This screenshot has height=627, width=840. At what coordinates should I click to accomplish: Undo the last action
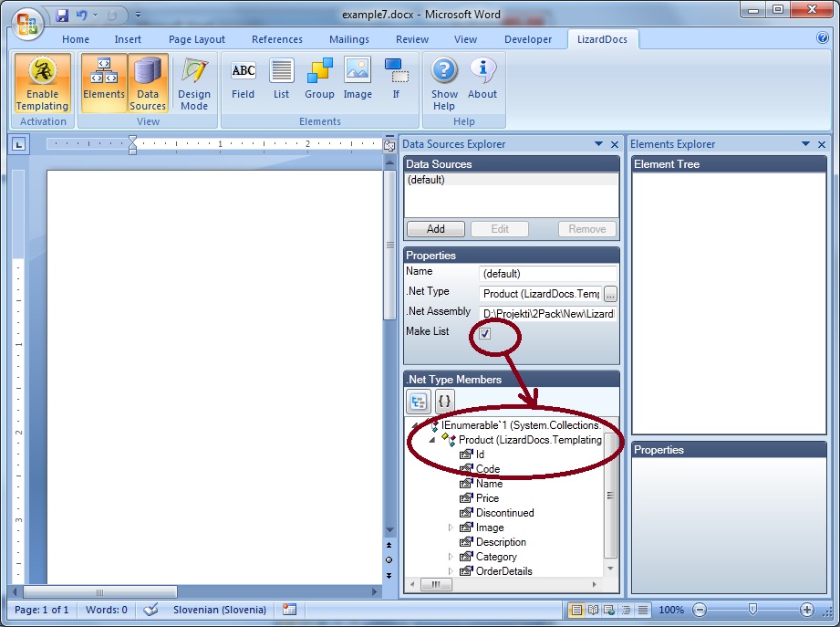[x=81, y=15]
